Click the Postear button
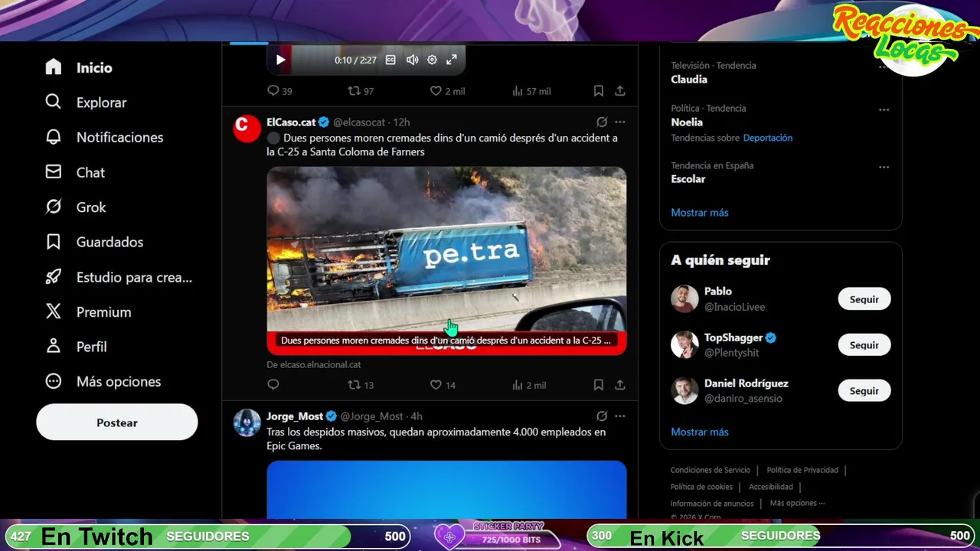Image resolution: width=980 pixels, height=551 pixels. 117,422
